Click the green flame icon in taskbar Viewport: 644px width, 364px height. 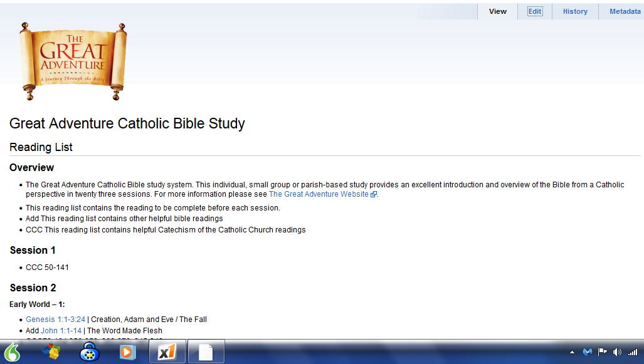12,351
